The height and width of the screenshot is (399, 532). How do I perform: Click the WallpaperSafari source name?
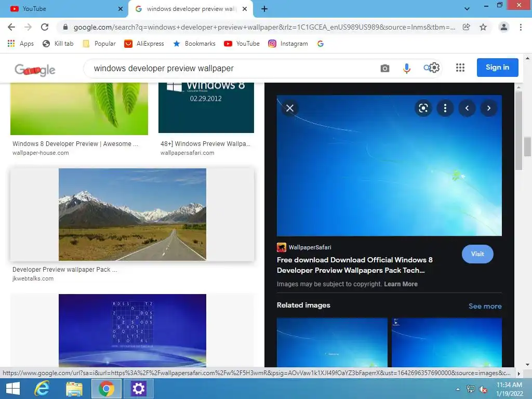click(310, 247)
